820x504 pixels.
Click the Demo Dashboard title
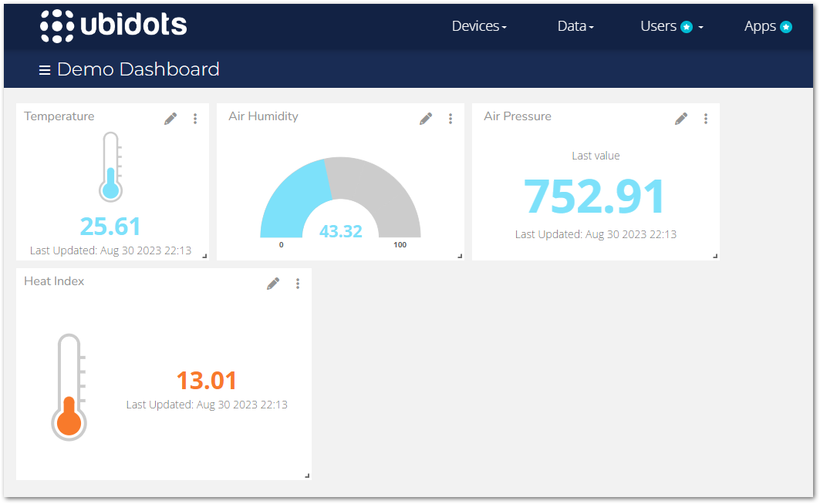(139, 69)
